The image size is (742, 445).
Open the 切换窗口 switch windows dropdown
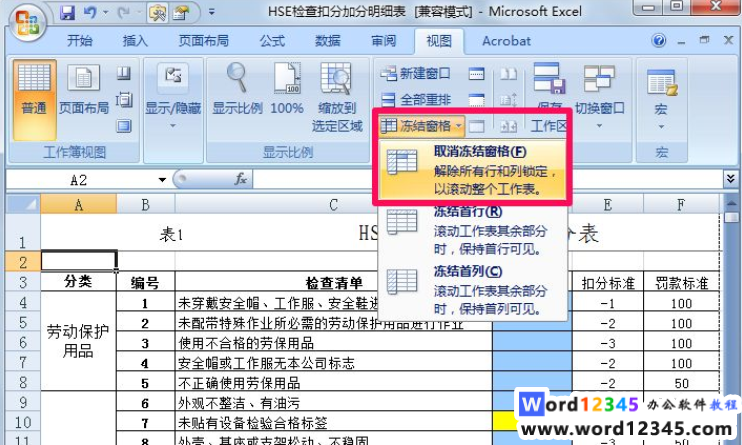599,96
